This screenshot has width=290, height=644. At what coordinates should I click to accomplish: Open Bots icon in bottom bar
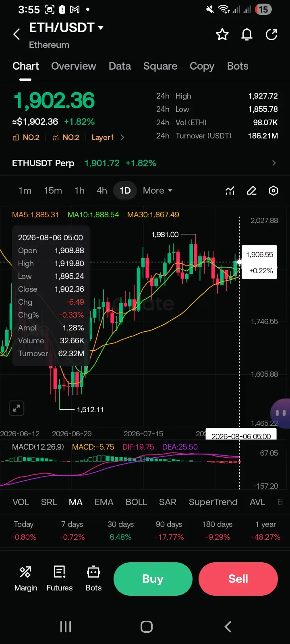[x=93, y=579]
